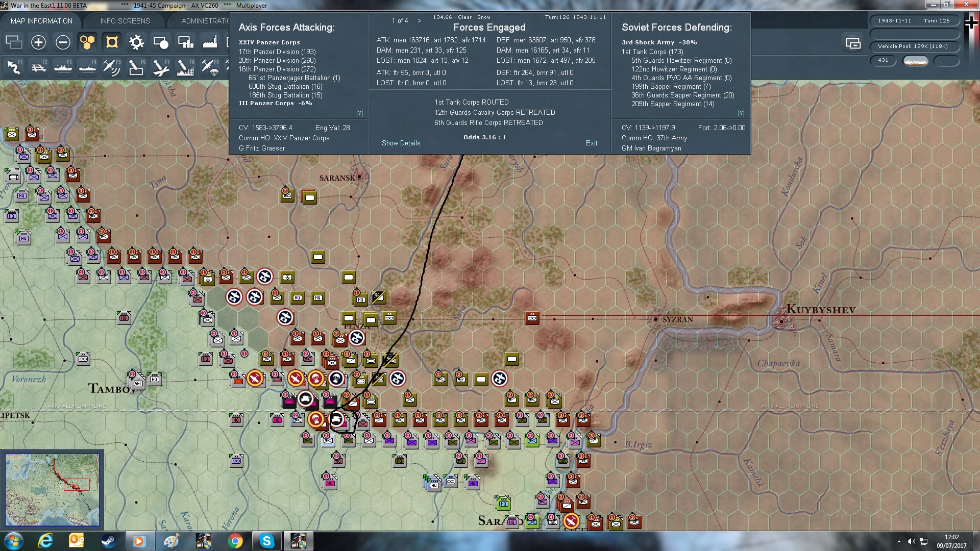Click the Syzran town marker

656,319
